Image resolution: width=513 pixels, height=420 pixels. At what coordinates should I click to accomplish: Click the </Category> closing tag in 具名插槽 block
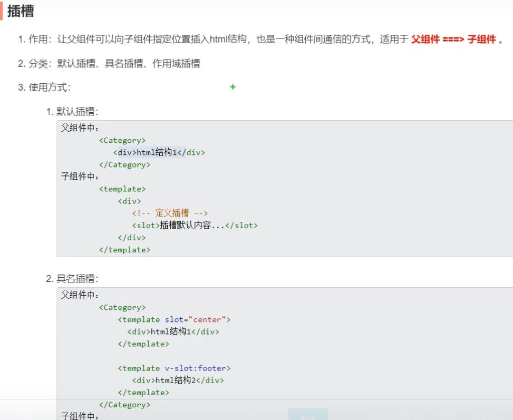pos(124,405)
